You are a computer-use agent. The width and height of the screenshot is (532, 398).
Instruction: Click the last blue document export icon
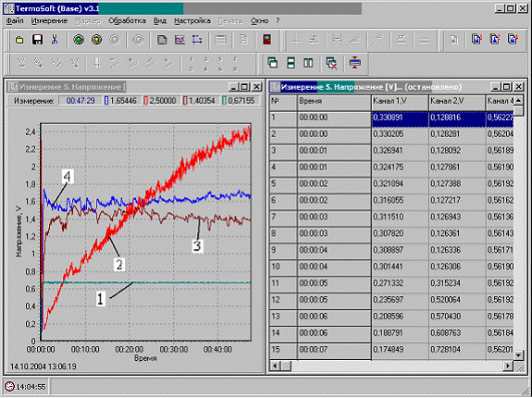click(x=513, y=40)
